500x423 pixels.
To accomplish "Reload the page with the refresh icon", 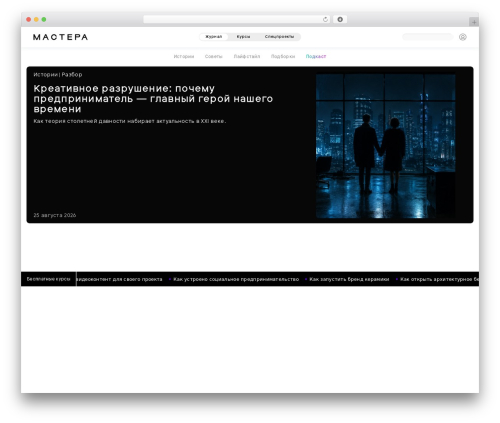I will pos(325,20).
